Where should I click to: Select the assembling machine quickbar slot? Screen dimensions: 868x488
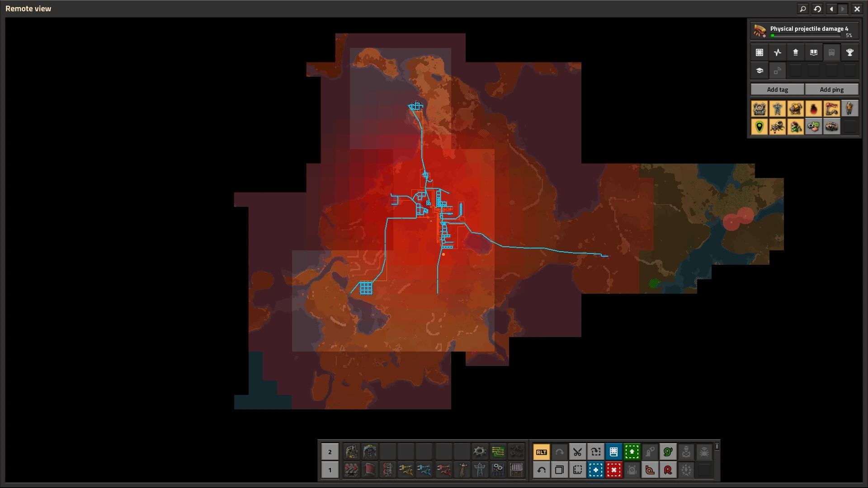(x=498, y=470)
